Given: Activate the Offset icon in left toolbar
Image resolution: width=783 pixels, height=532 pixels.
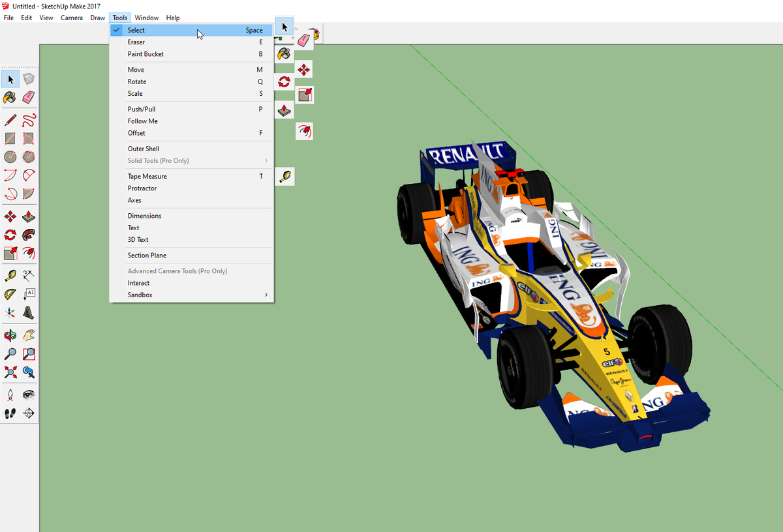Looking at the screenshot, I should pos(29,253).
